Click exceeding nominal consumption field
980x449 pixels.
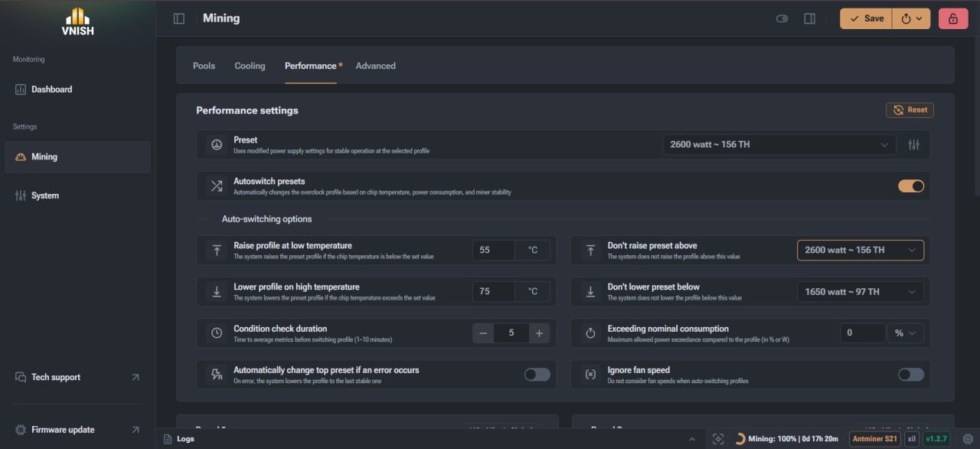click(x=863, y=333)
